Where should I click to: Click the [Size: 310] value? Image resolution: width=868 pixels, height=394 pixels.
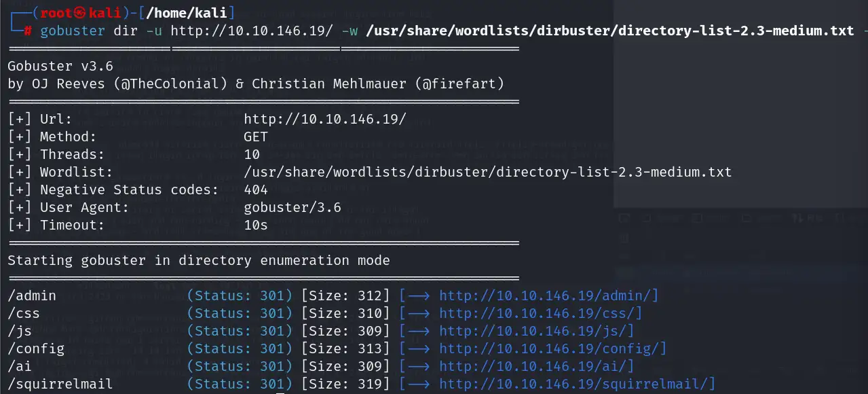pyautogui.click(x=345, y=313)
